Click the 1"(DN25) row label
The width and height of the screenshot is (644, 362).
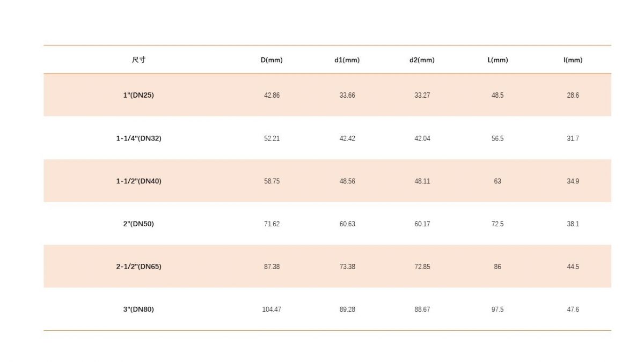pyautogui.click(x=138, y=95)
